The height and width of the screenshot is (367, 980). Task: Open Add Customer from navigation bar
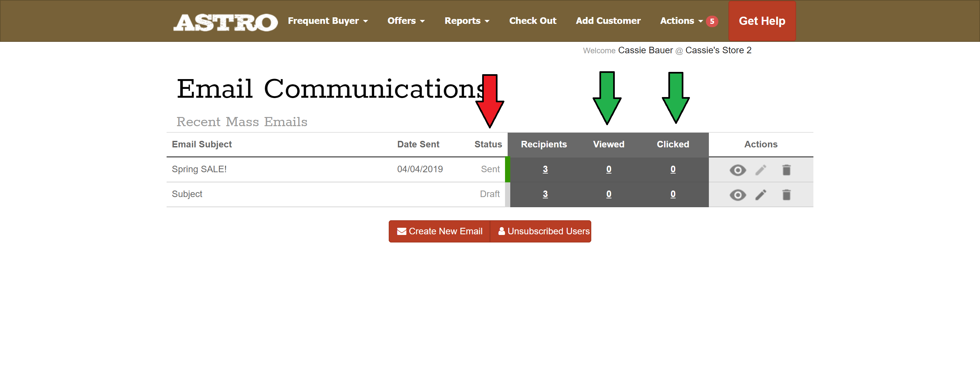click(x=608, y=21)
